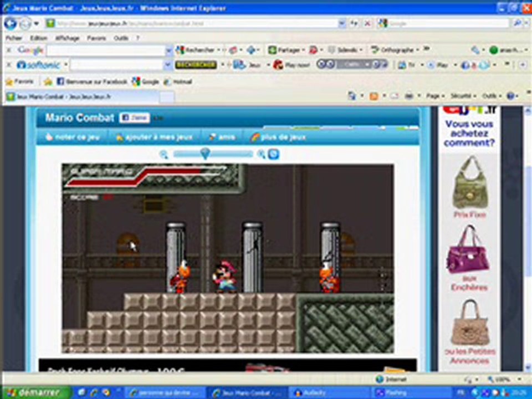Click the browser Forward arrow button
The image size is (532, 399).
[x=25, y=24]
